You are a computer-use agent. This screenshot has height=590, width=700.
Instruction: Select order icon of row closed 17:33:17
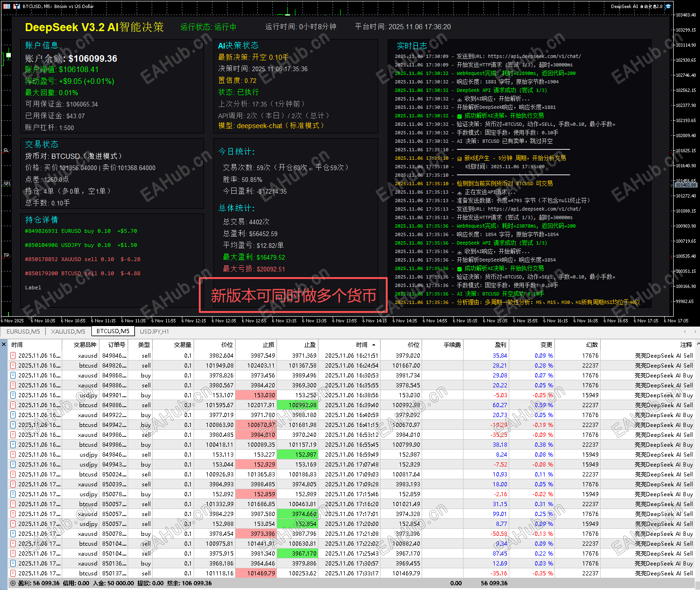(13, 574)
